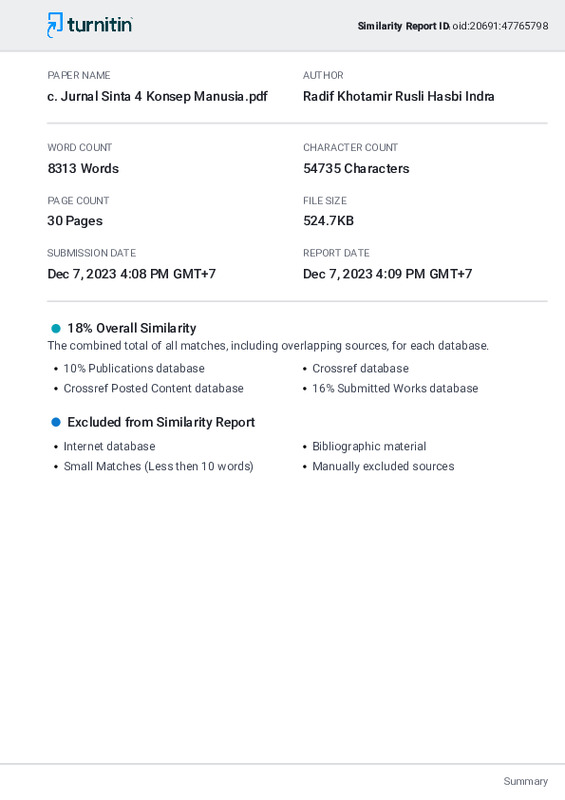This screenshot has width=565, height=800.
Task: Select the report date Dec 7 4:09 PM
Action: (387, 274)
